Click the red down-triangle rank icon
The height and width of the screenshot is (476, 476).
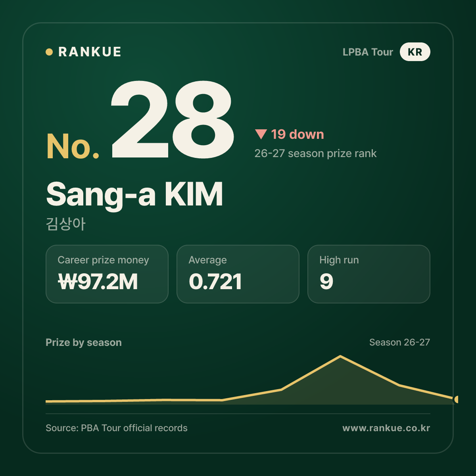[x=261, y=134]
